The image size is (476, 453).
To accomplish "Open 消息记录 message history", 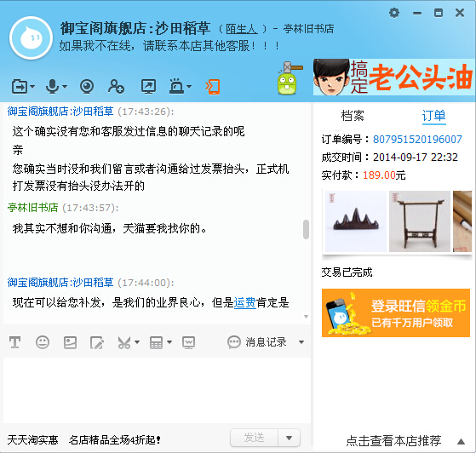I will (x=257, y=342).
